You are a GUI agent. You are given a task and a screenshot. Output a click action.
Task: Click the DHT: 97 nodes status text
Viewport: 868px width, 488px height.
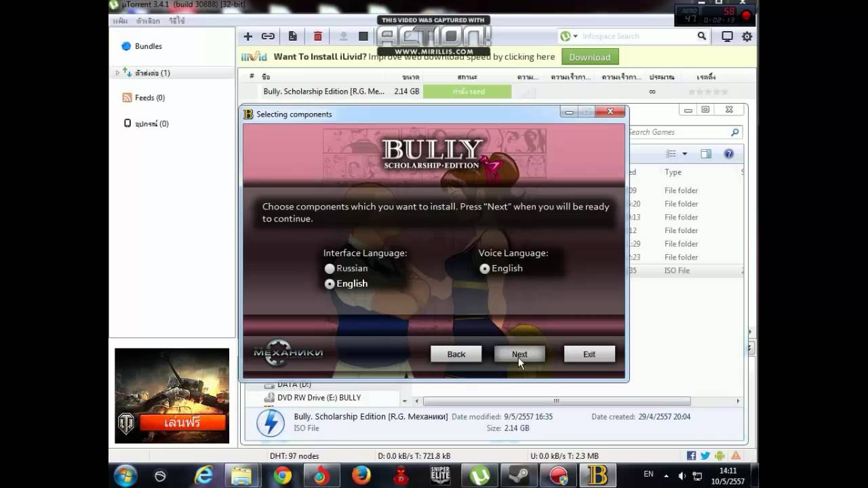click(x=294, y=456)
